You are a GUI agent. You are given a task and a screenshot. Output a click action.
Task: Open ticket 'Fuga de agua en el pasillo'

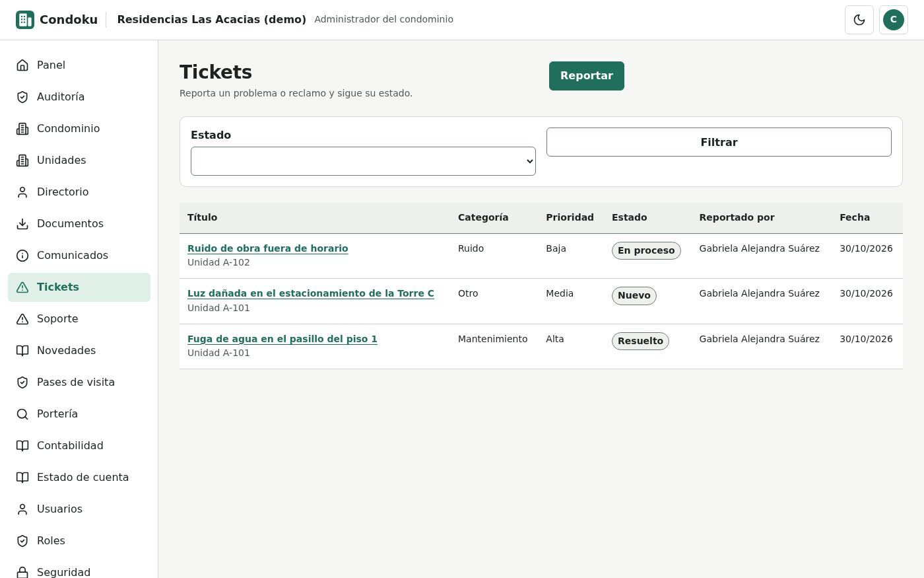click(282, 339)
